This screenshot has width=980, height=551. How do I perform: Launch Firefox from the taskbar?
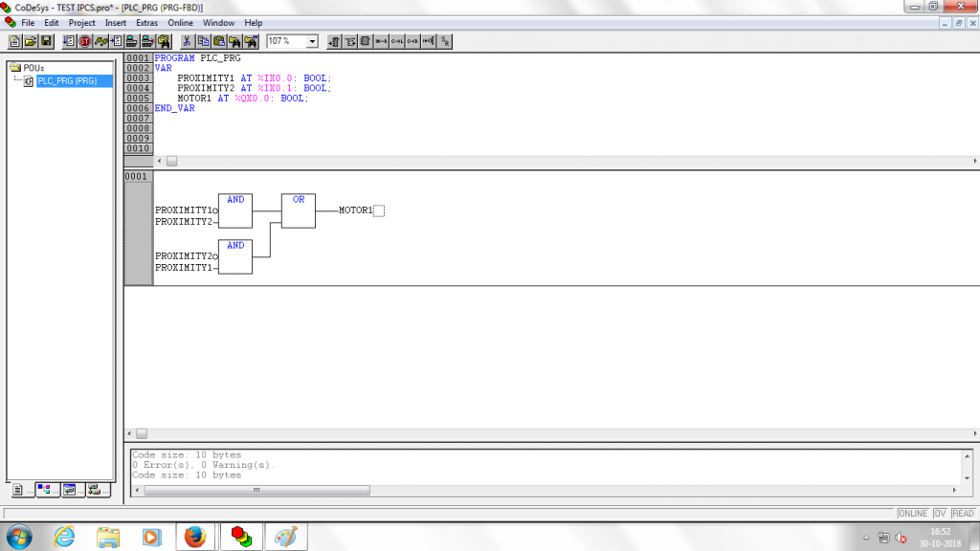[196, 537]
